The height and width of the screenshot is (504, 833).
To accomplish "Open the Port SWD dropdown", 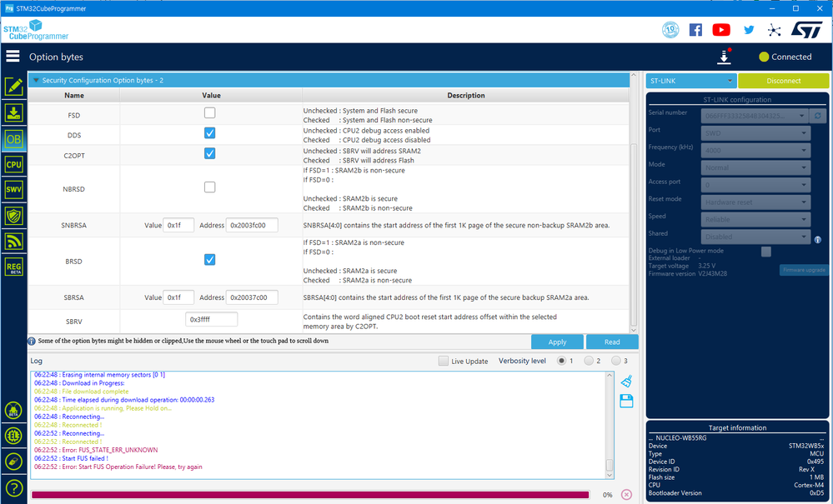I will coord(756,133).
